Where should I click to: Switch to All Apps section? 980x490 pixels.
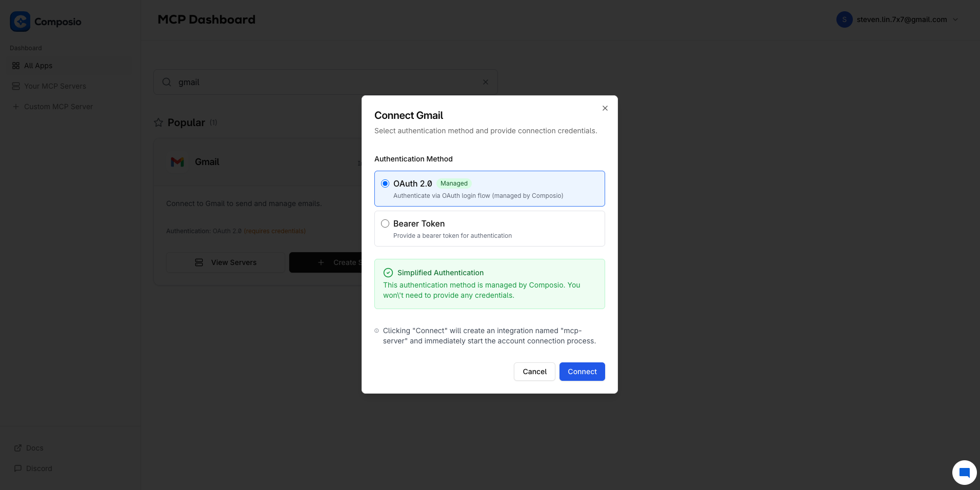38,66
